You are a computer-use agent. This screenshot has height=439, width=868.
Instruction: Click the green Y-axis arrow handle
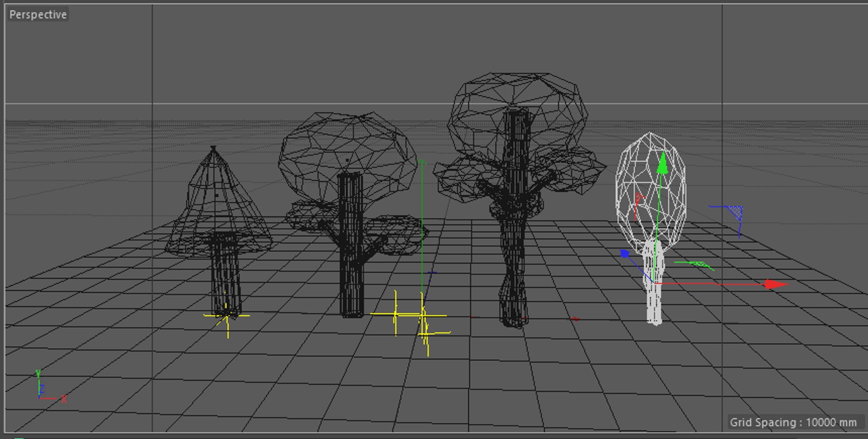(x=662, y=163)
